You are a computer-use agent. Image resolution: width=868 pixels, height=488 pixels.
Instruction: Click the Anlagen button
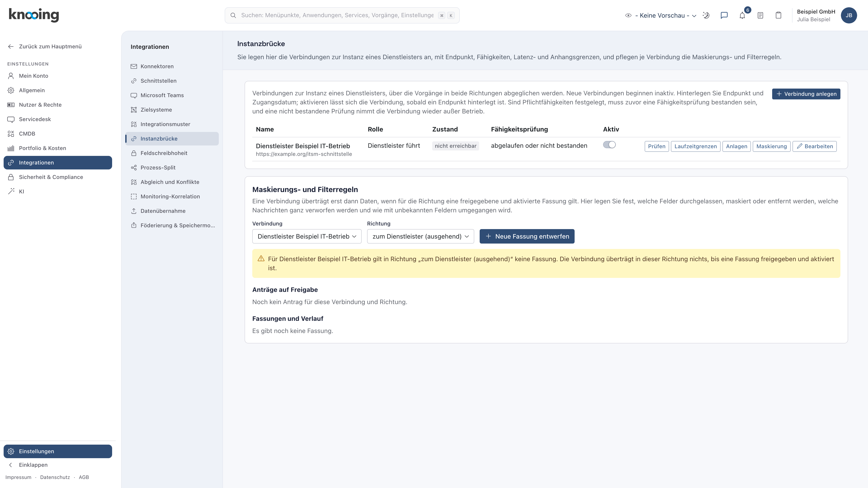[x=737, y=146]
